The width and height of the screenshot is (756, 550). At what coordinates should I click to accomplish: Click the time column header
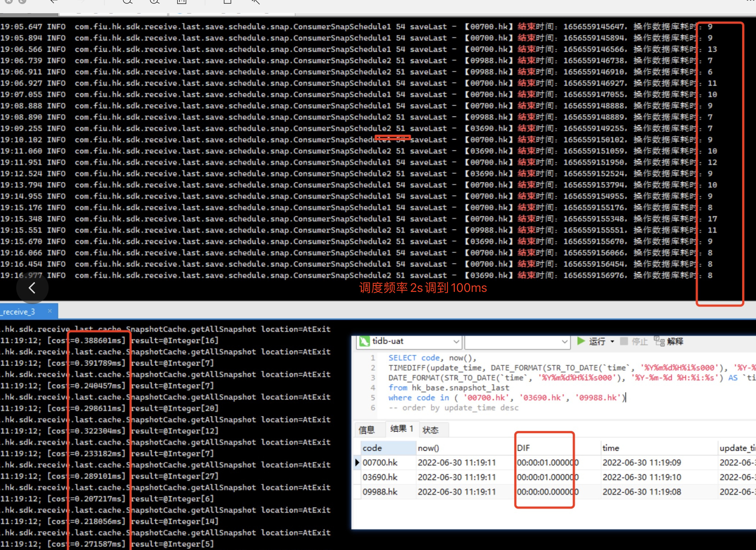[x=659, y=448]
